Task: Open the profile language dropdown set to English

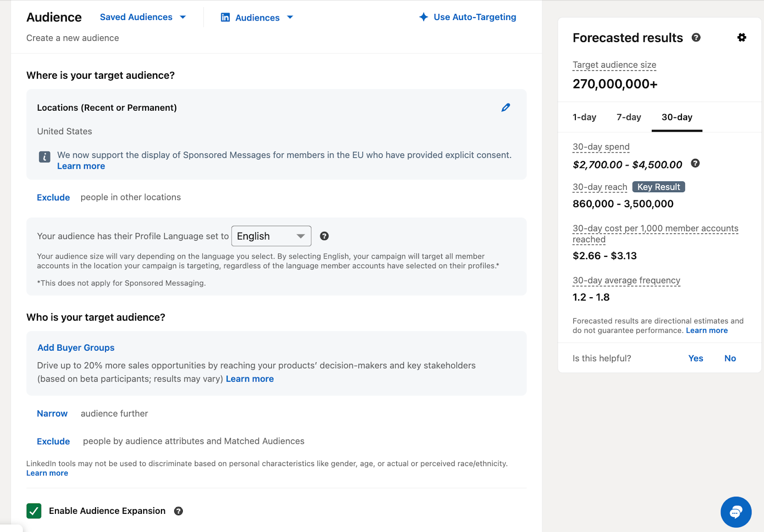Action: coord(271,236)
